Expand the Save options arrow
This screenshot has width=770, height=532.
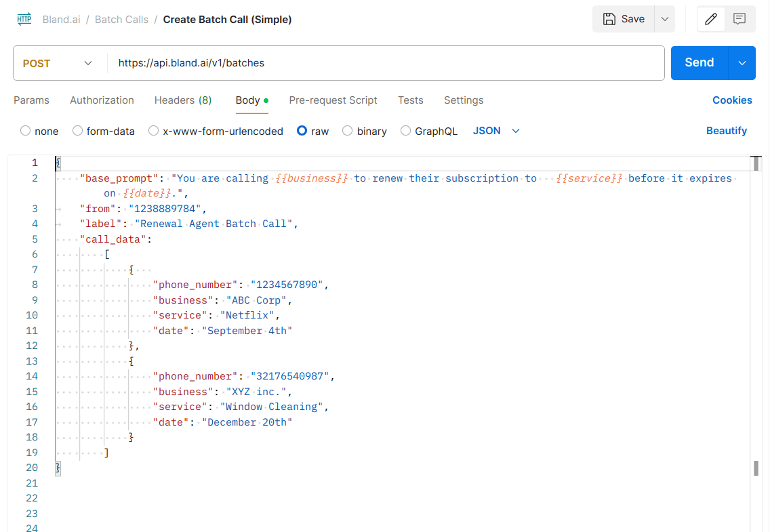click(x=664, y=19)
